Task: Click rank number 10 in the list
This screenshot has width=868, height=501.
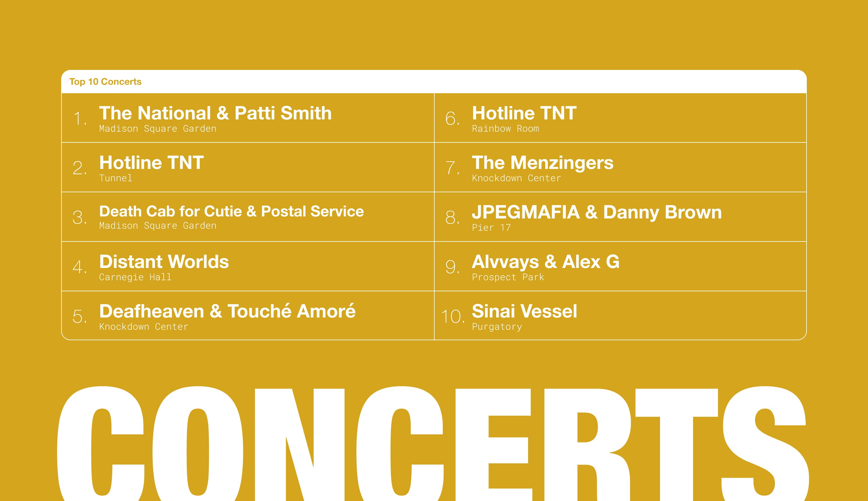Action: 453,317
